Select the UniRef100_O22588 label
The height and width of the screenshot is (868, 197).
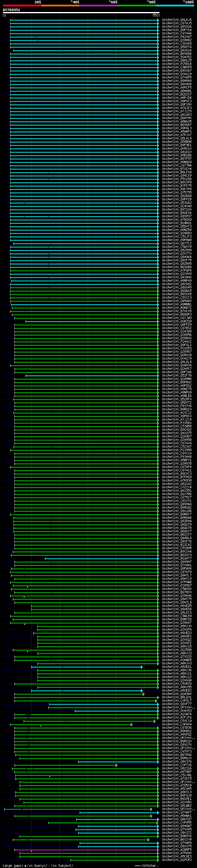176,650
